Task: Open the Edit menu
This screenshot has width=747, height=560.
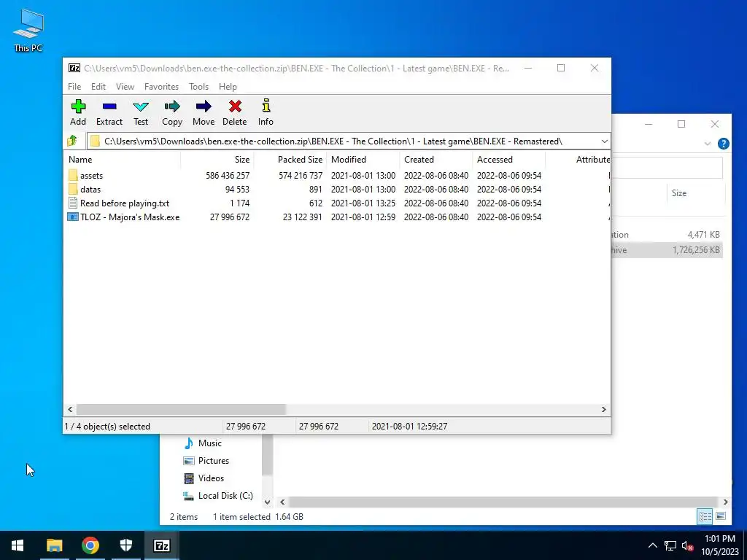Action: pyautogui.click(x=98, y=87)
